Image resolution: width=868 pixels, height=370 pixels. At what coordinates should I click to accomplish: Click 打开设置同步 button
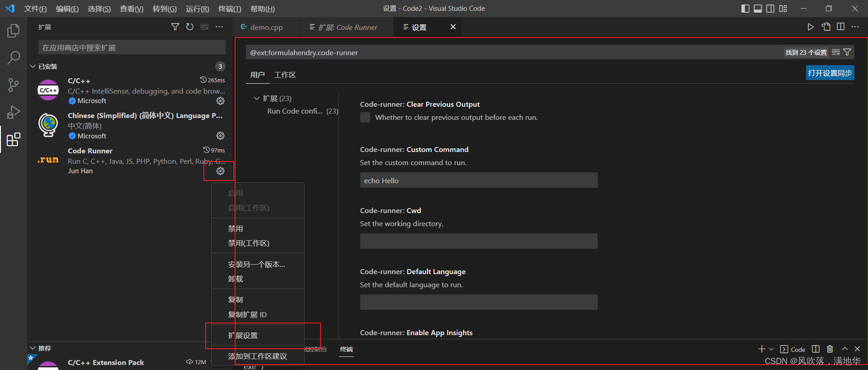pyautogui.click(x=830, y=73)
